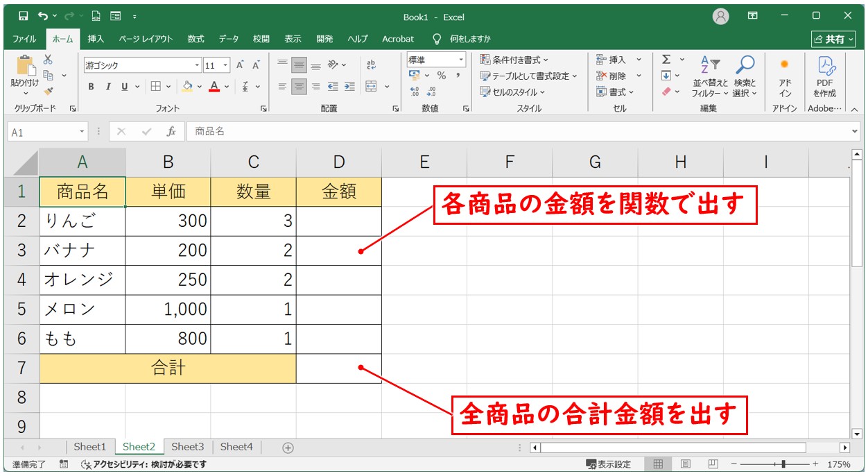Switch to the データ tab
The width and height of the screenshot is (868, 476).
(229, 39)
